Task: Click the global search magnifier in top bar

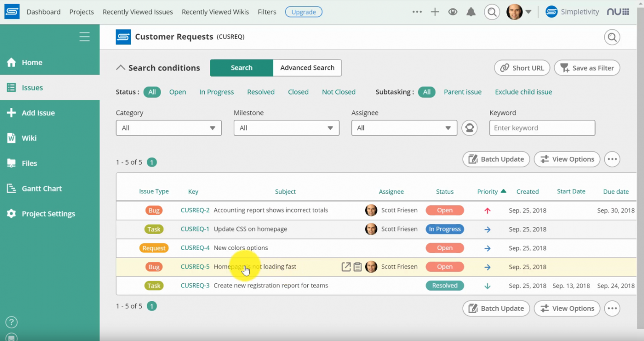Action: pyautogui.click(x=492, y=12)
